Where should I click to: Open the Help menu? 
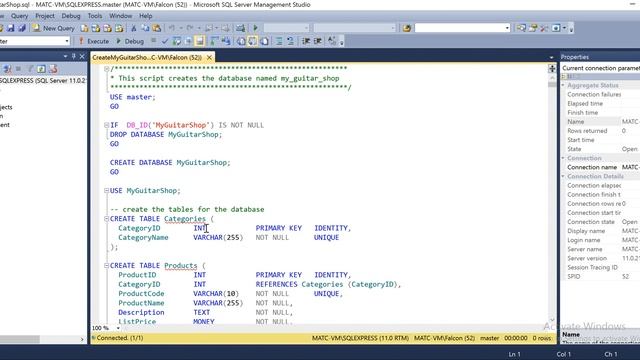coord(146,16)
